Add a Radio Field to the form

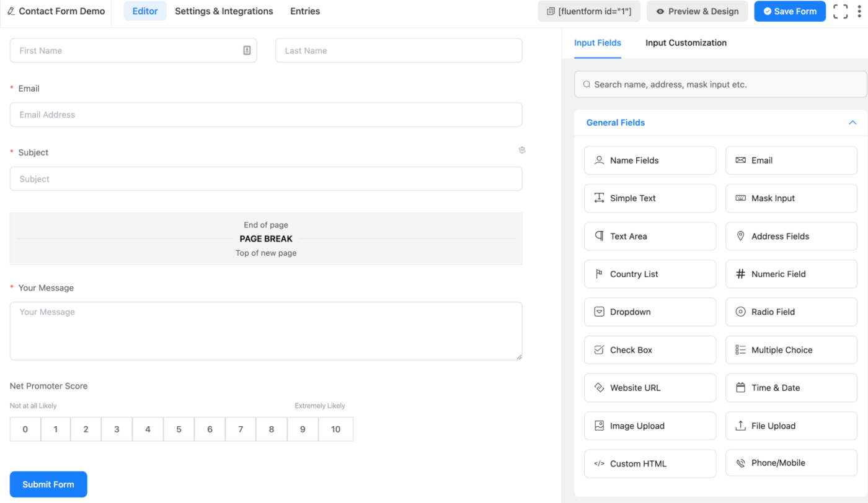(x=791, y=312)
